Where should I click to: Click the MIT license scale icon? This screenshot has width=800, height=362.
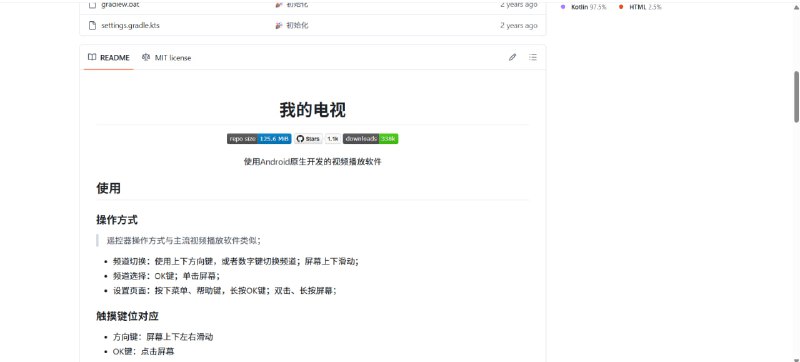click(x=146, y=58)
